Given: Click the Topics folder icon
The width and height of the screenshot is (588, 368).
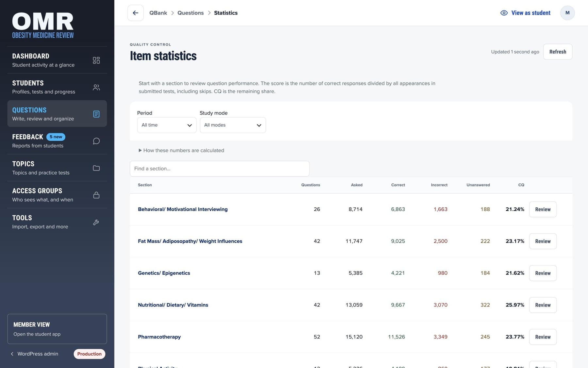Looking at the screenshot, I should tap(96, 168).
